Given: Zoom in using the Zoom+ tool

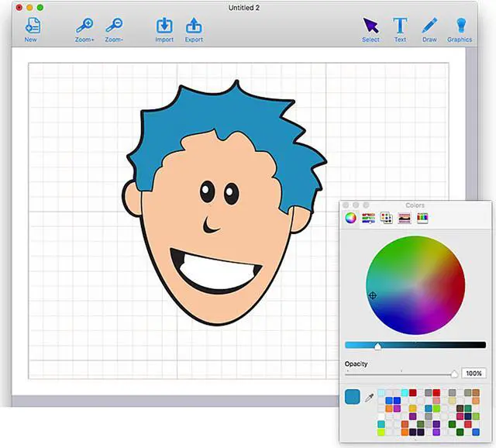Looking at the screenshot, I should click(x=84, y=26).
